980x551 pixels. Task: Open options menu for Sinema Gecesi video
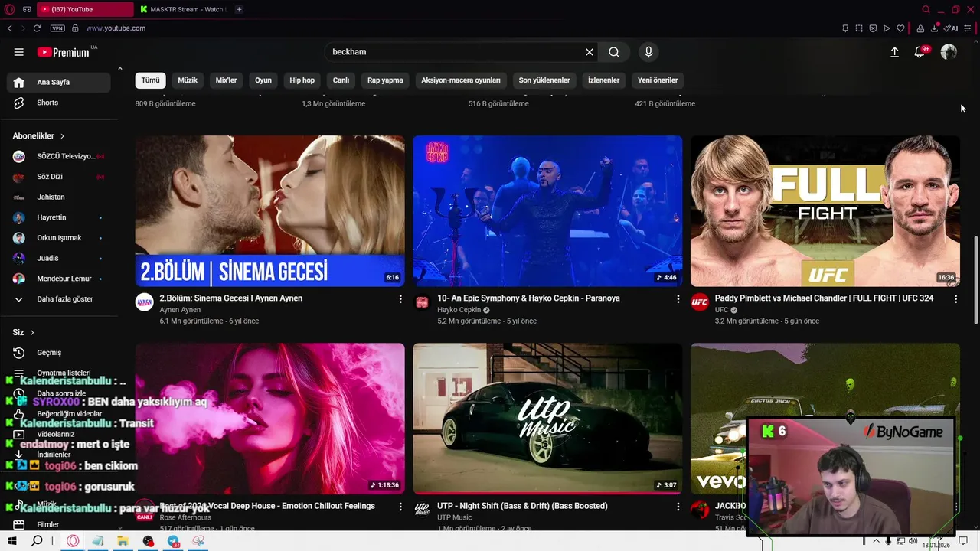coord(400,299)
